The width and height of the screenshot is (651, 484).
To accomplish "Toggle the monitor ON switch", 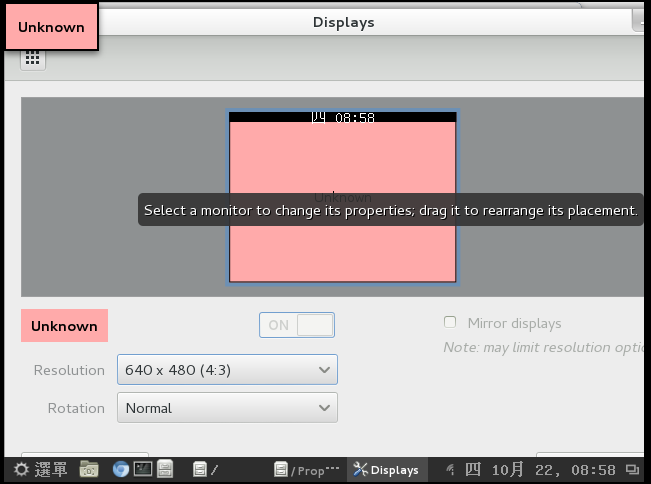I will 297,325.
